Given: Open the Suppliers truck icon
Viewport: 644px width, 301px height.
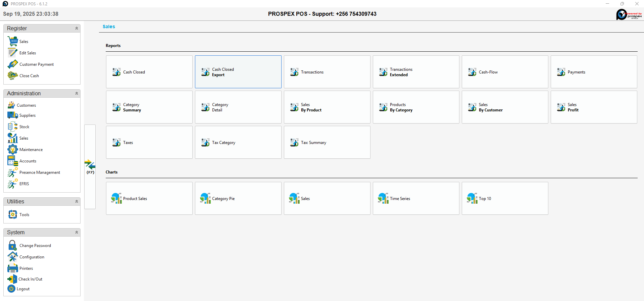Looking at the screenshot, I should (x=13, y=115).
